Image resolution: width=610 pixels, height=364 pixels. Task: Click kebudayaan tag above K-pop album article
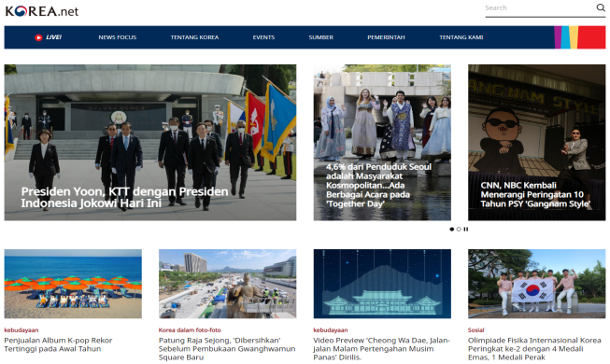pos(21,330)
